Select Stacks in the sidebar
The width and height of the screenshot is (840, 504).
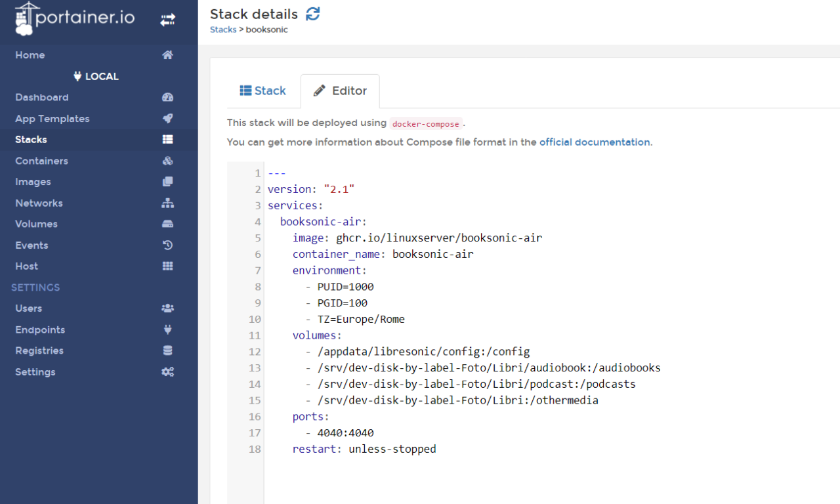(x=31, y=139)
